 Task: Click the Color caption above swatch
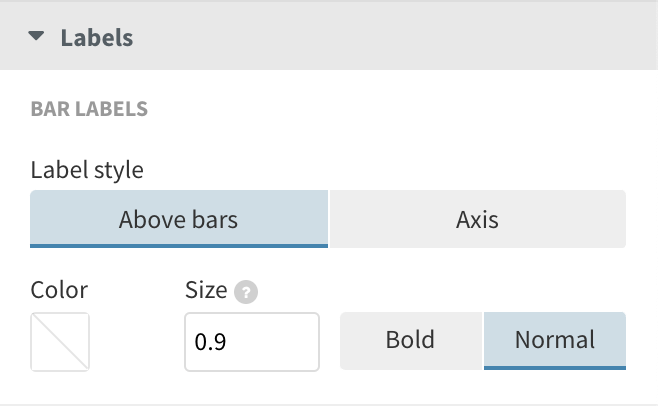pos(59,290)
